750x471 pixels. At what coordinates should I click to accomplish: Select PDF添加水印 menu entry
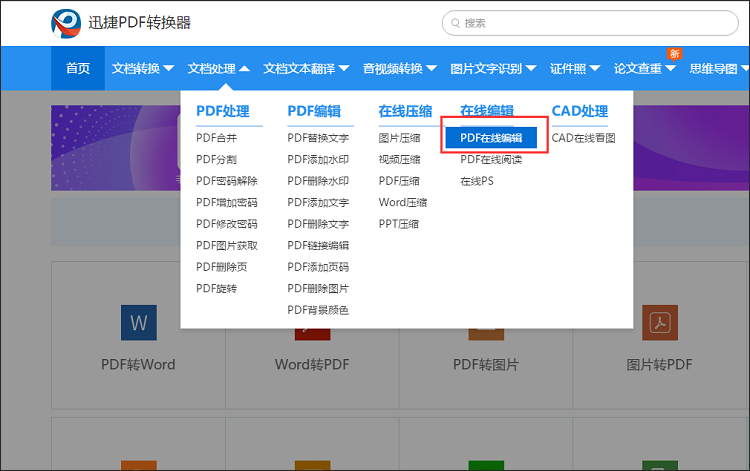pos(318,160)
